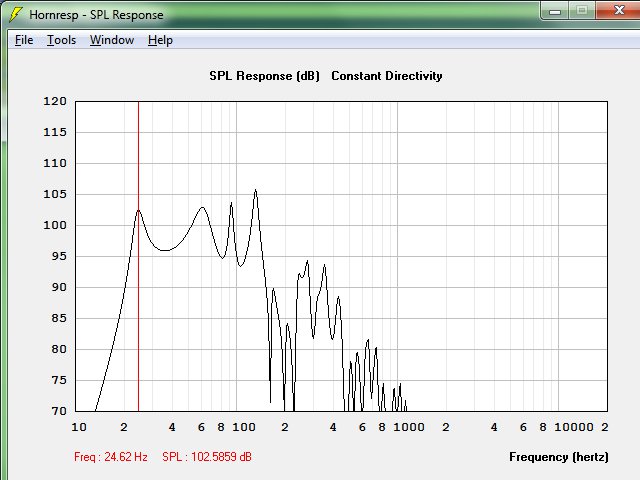Click the 115 label on the dB axis
Viewport: 640px width, 480px height.
[x=55, y=132]
